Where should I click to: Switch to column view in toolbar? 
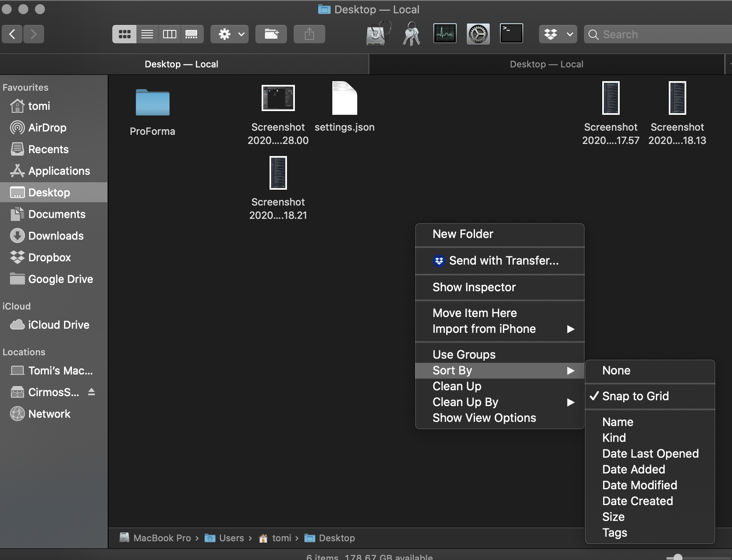169,34
